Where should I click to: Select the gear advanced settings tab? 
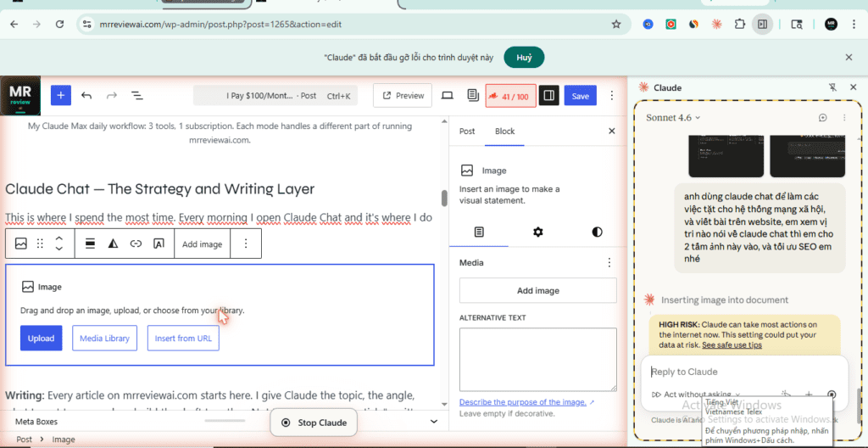[x=538, y=232]
